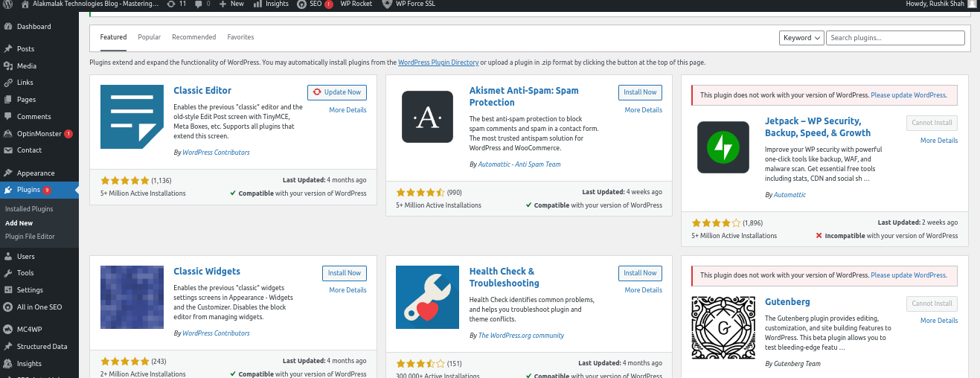The image size is (980, 378).
Task: Click the Appearance brush icon in sidebar
Action: (8, 173)
